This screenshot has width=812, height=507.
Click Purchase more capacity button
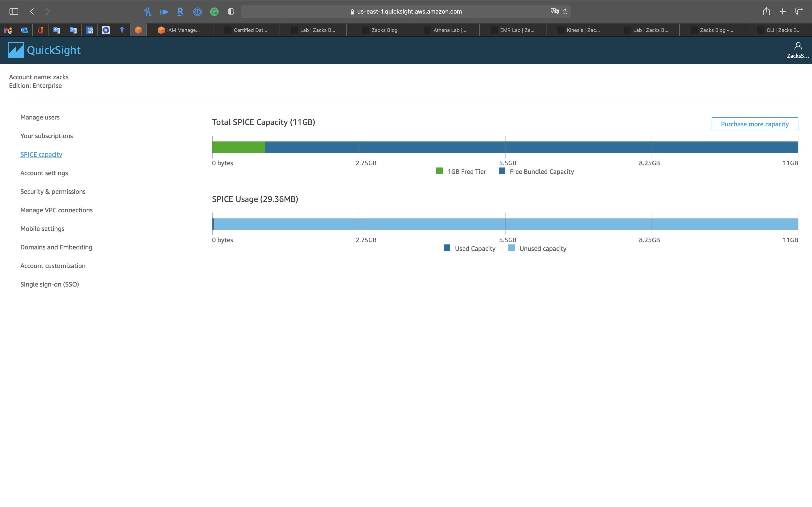coord(755,124)
